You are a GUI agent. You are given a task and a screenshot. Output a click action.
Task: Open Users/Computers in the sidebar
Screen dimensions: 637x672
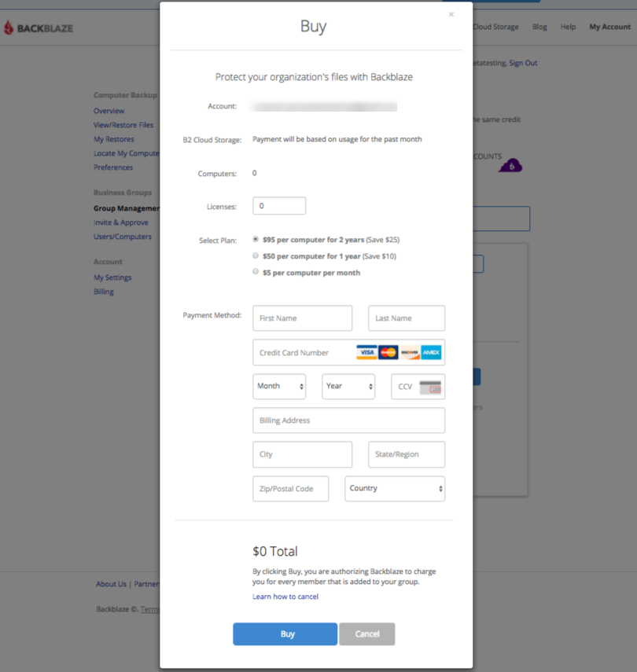(123, 237)
